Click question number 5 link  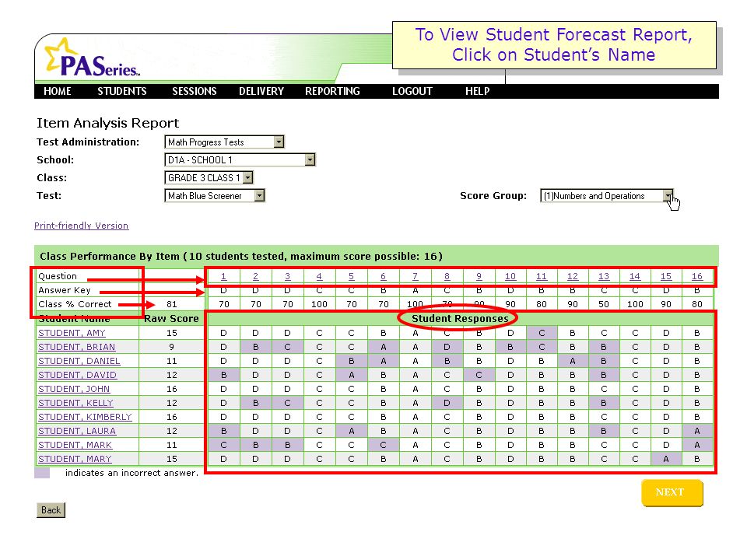click(x=351, y=276)
